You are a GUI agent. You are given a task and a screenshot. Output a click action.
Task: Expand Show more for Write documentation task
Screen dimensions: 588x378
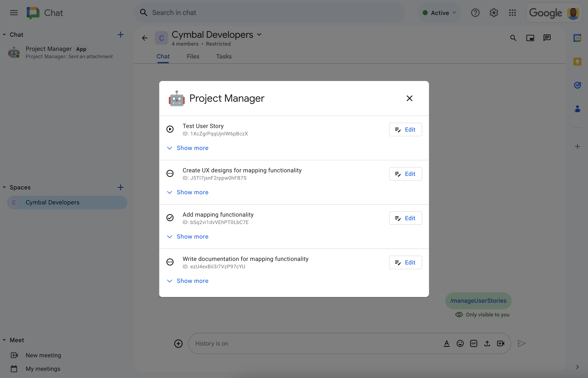click(x=192, y=281)
